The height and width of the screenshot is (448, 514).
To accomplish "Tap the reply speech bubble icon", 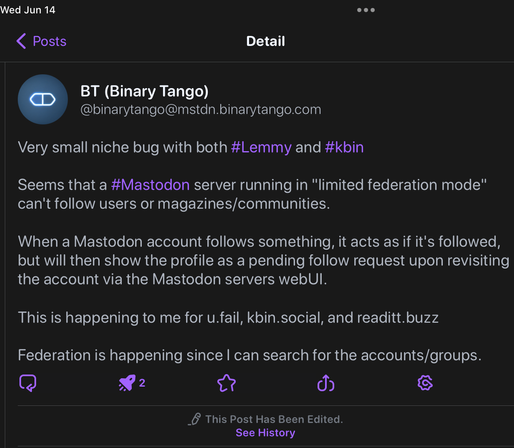I will click(28, 383).
